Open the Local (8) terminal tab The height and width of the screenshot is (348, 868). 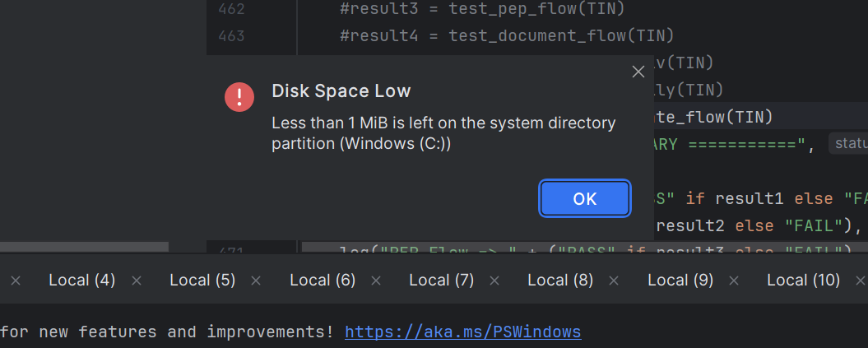point(560,281)
